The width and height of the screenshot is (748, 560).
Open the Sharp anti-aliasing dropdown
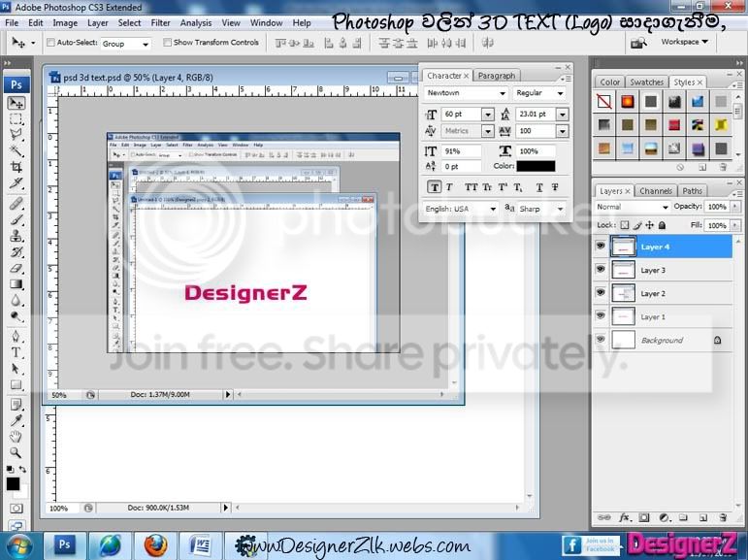pyautogui.click(x=541, y=209)
